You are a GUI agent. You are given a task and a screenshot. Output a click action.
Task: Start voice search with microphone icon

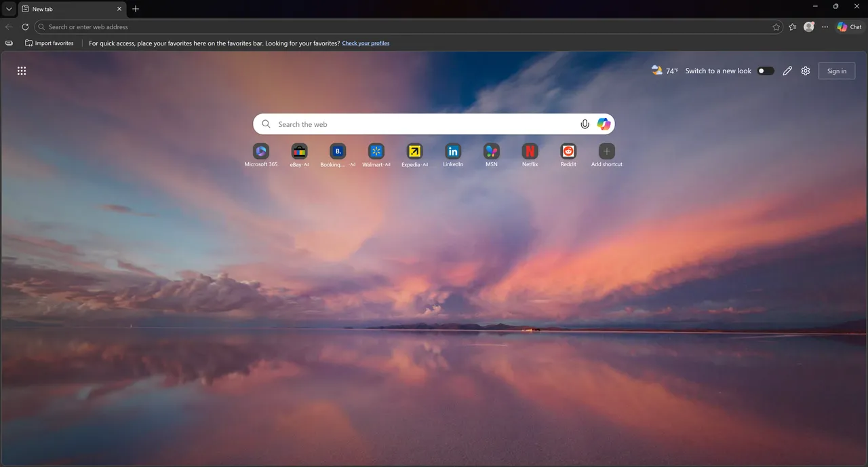pyautogui.click(x=585, y=124)
